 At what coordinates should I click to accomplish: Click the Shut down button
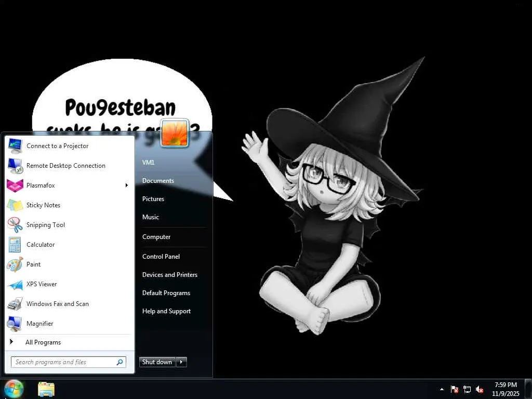[157, 362]
